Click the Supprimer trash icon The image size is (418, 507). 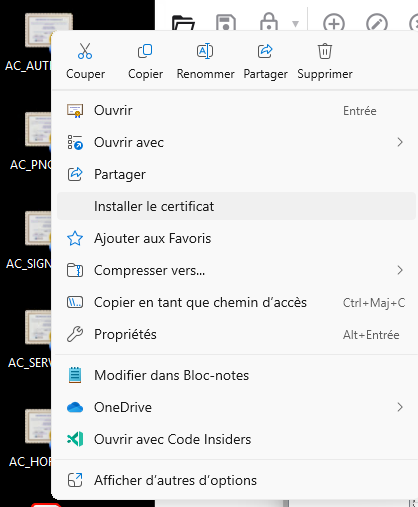[x=325, y=51]
